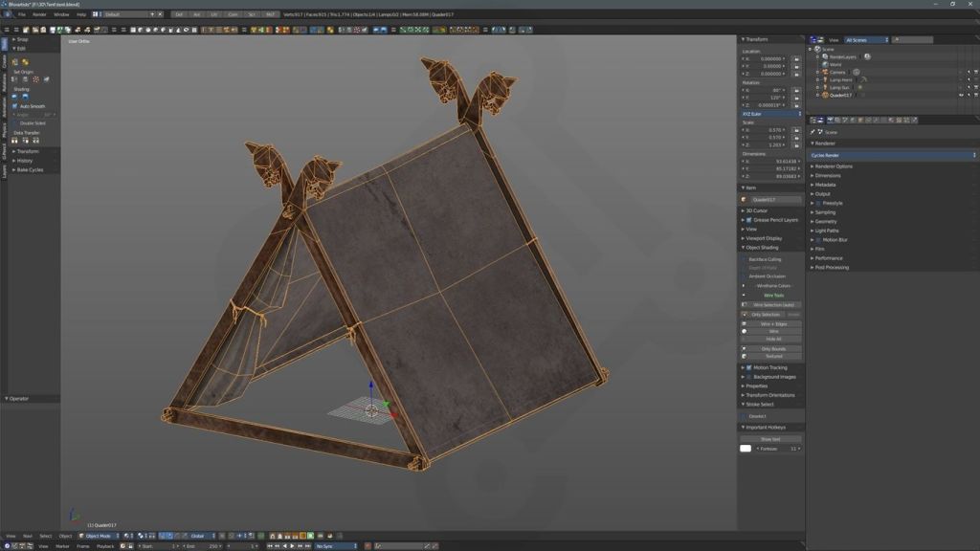This screenshot has width=980, height=551.
Task: Click the pin icon beside Scene in properties
Action: [813, 132]
